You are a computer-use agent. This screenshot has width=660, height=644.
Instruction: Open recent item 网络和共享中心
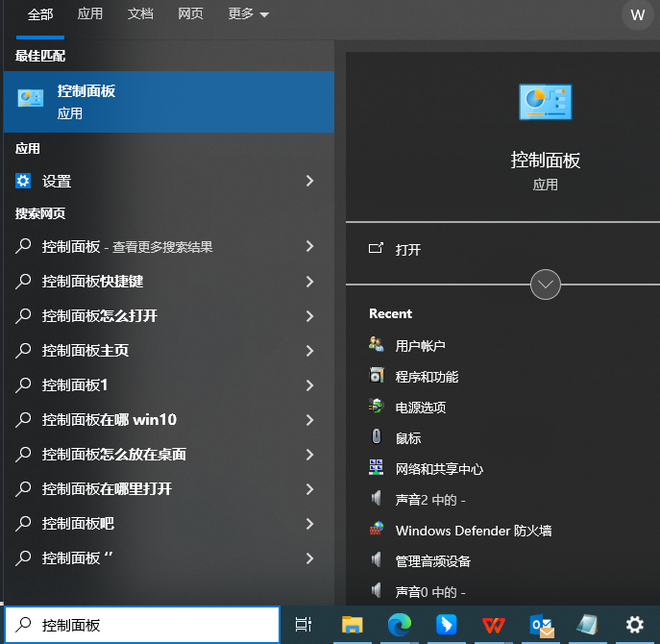[439, 469]
